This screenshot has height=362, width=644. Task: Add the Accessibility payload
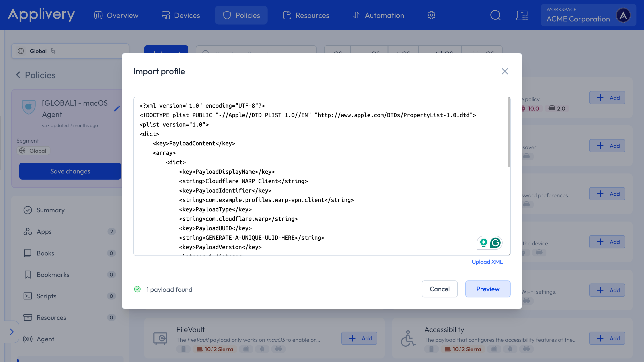pyautogui.click(x=607, y=338)
